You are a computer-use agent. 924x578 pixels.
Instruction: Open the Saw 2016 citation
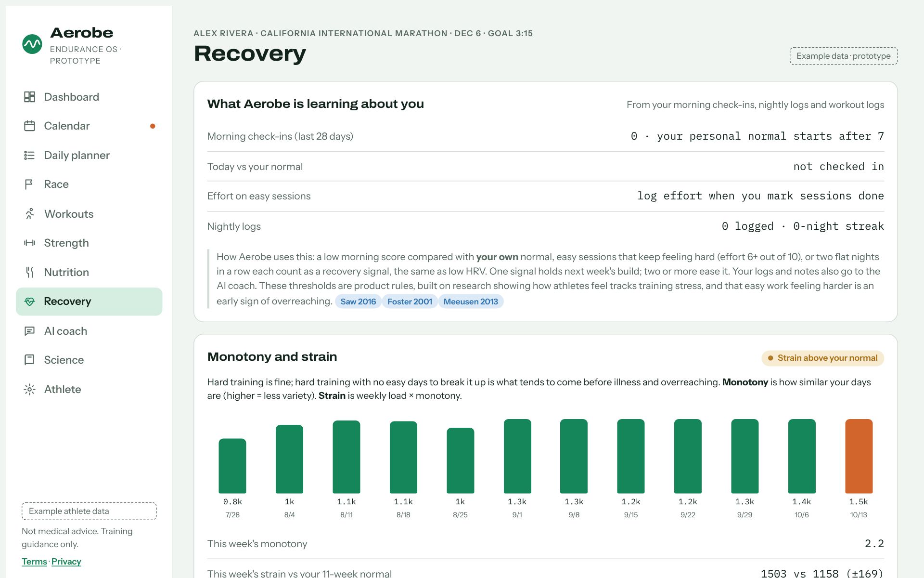click(358, 302)
